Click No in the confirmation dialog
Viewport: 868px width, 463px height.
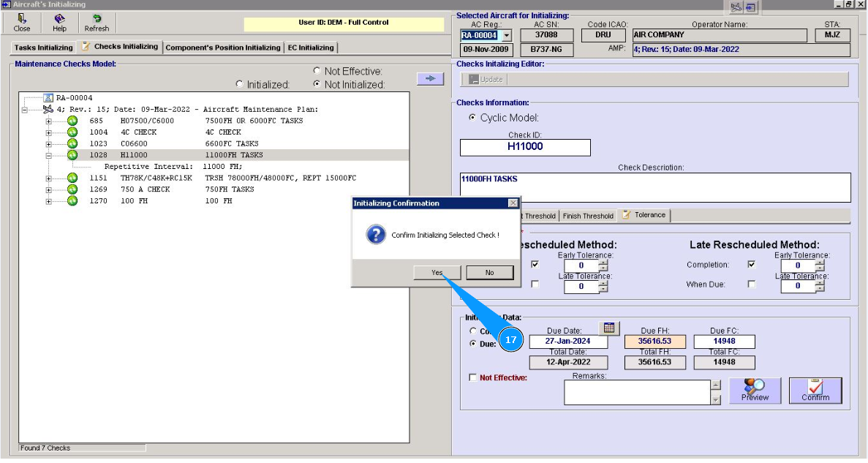point(489,272)
